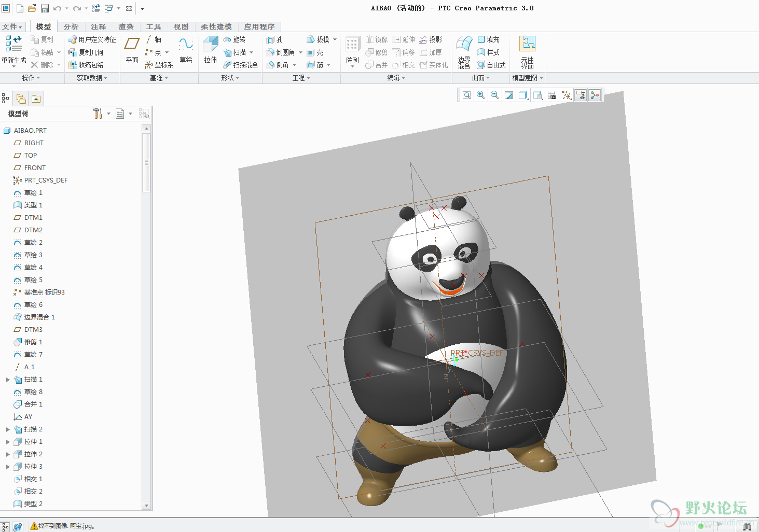The height and width of the screenshot is (532, 759).
Task: Click the model tree scroll-down arrow
Action: click(146, 505)
